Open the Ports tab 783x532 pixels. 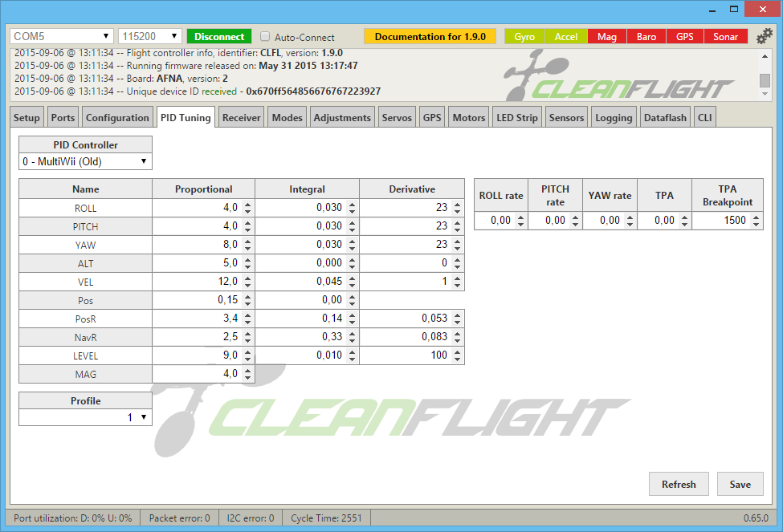63,118
